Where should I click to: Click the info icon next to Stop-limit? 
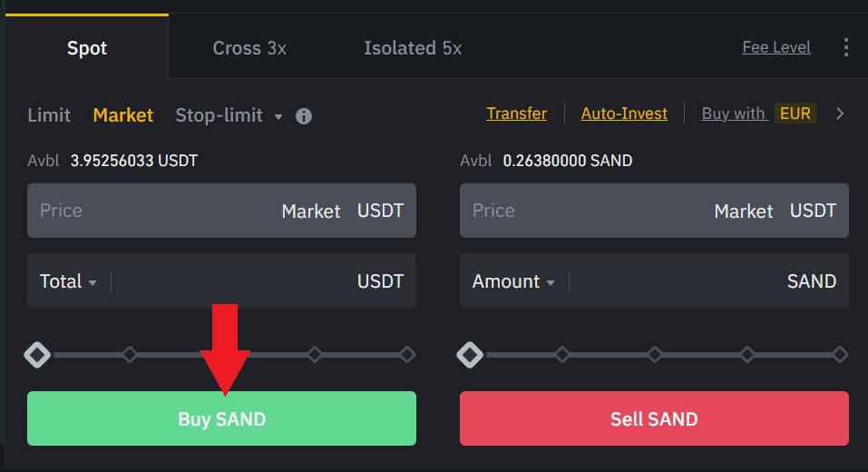[x=304, y=116]
